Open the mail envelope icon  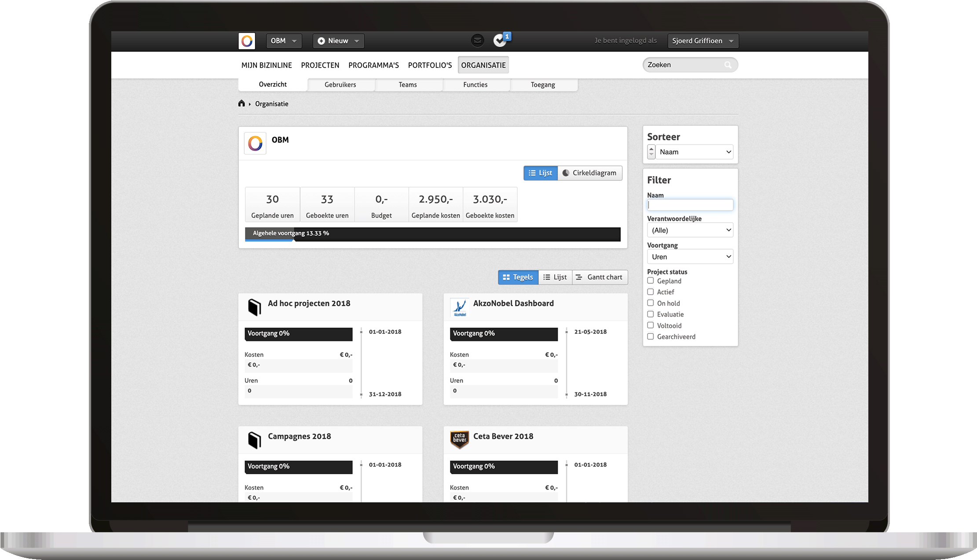click(x=477, y=40)
